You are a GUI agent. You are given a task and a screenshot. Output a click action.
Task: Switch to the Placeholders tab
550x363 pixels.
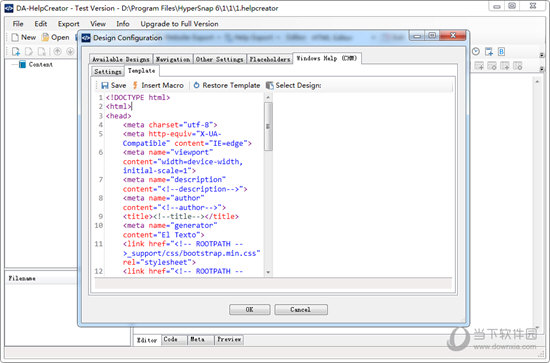tap(270, 59)
